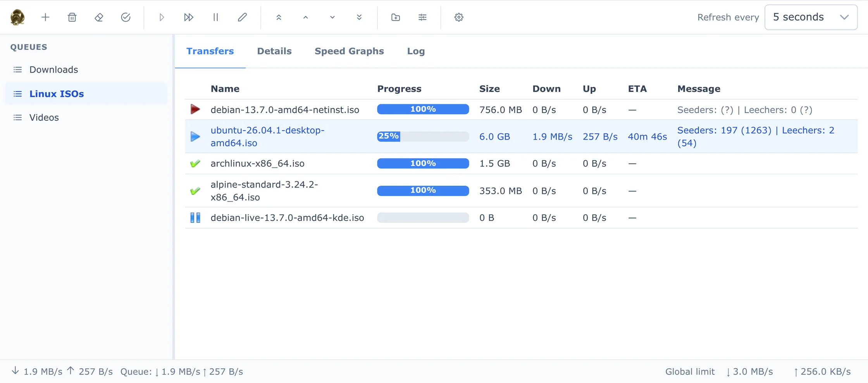Switch to the Details tab

coord(274,51)
